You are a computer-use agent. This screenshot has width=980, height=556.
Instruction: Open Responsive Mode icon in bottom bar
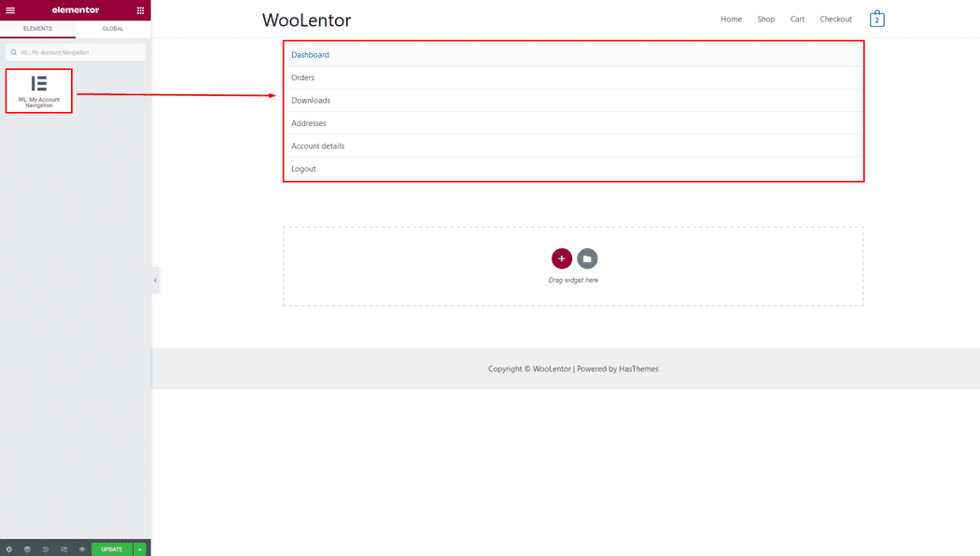tap(63, 549)
